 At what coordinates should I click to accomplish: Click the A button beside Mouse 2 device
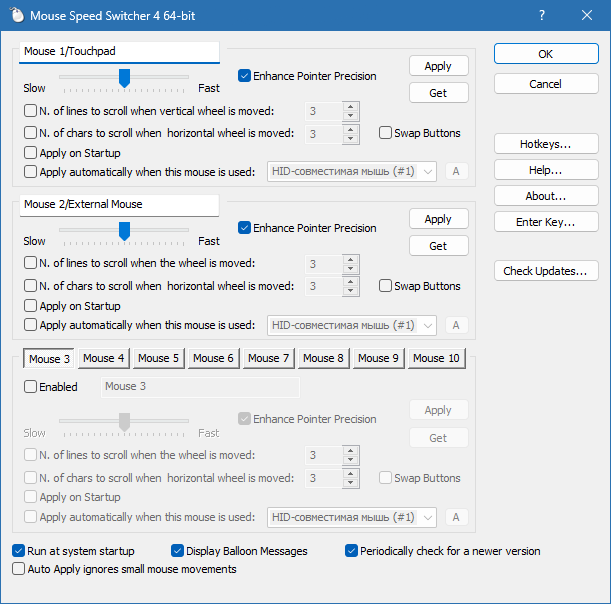456,325
